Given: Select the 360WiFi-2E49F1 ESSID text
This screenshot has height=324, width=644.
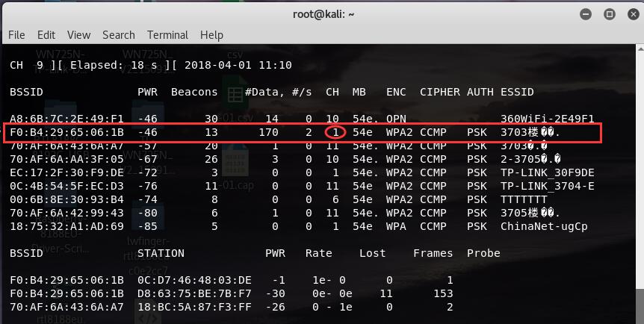Looking at the screenshot, I should pyautogui.click(x=547, y=119).
